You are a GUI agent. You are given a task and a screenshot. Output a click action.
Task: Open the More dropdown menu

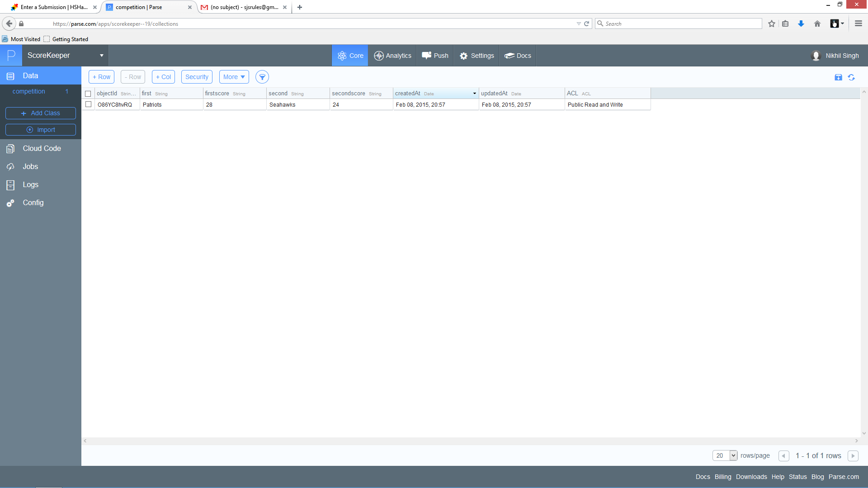point(234,77)
